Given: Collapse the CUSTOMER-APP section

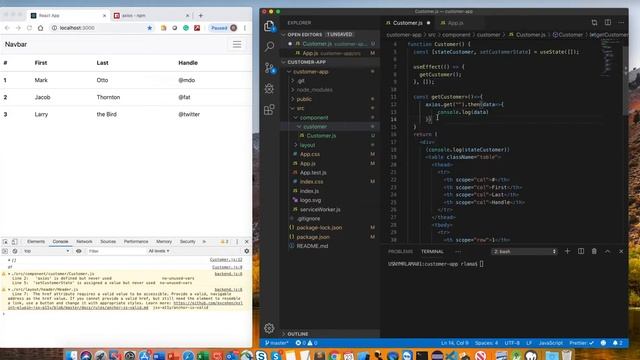Looking at the screenshot, I should (x=330, y=62).
